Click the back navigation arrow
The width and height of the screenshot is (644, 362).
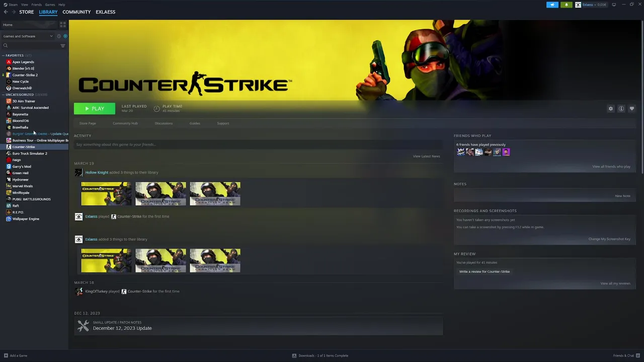(x=6, y=12)
